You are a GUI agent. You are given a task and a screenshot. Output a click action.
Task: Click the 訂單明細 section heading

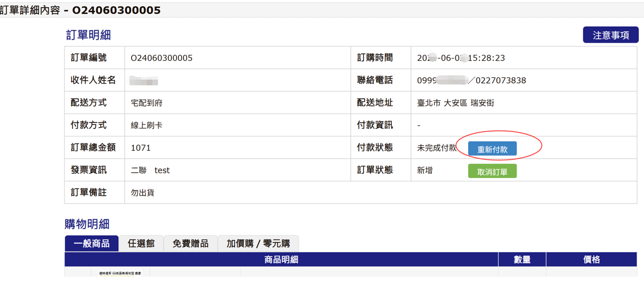(88, 35)
